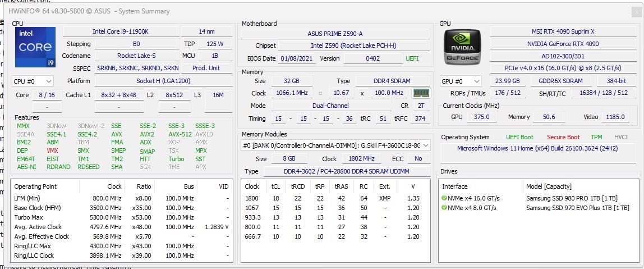Click the MSI RTX 4090 Suprim X field
Image resolution: width=644 pixels, height=269 pixels.
(563, 31)
